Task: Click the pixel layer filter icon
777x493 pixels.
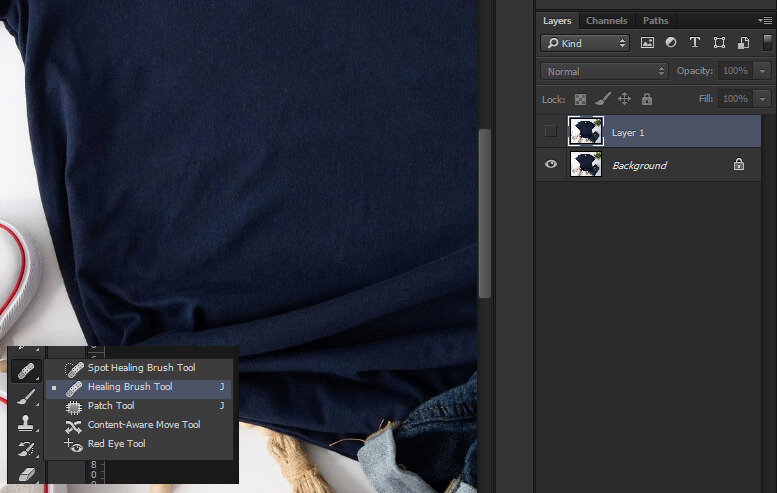Action: tap(647, 43)
